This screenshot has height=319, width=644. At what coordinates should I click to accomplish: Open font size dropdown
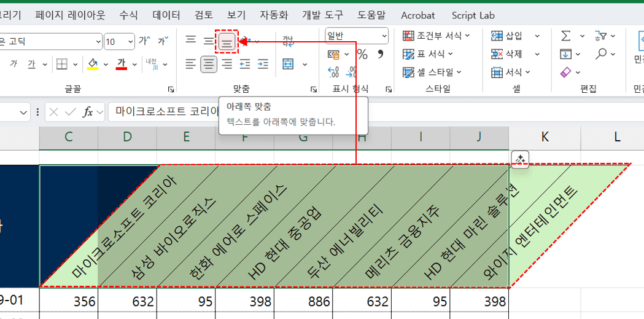(x=131, y=41)
